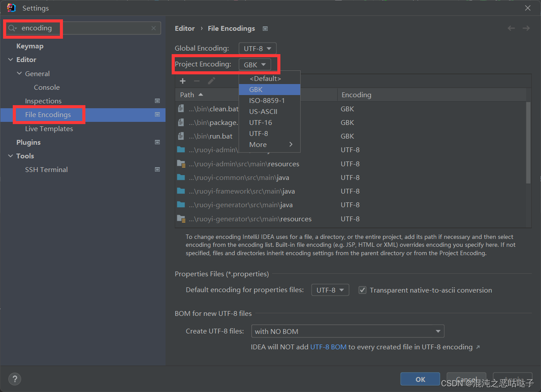Click resources folder icon of ruoyi-admin resources row
This screenshot has height=392, width=541.
(181, 164)
